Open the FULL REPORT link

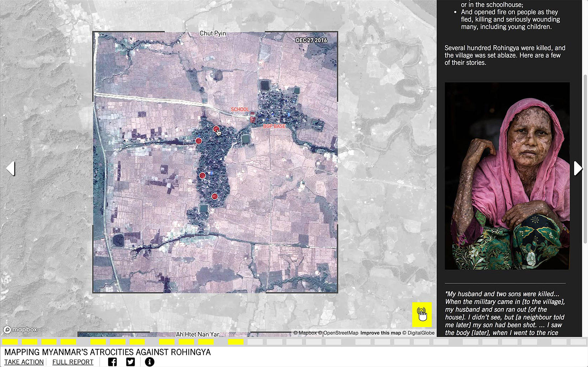73,362
